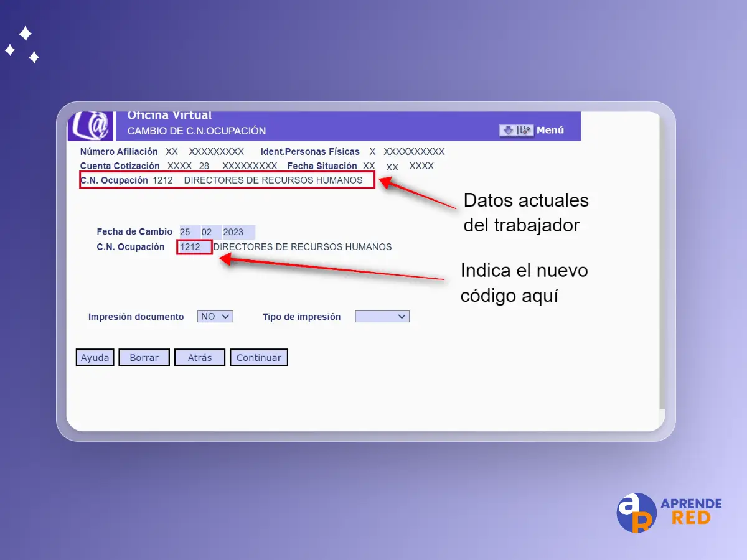Click the blue down-arrow icon in the header
Viewport: 747px width, 560px height.
(x=508, y=130)
